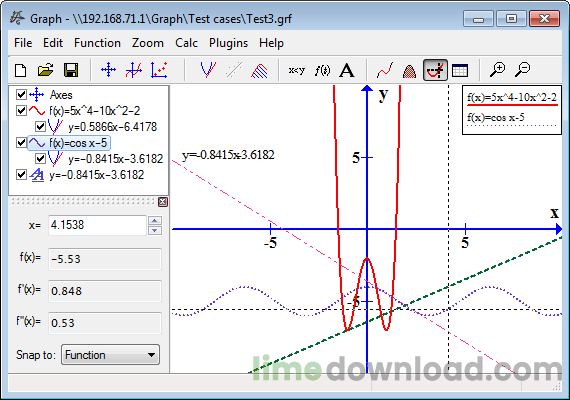
Task: Maximize the Graph window
Action: [x=511, y=19]
